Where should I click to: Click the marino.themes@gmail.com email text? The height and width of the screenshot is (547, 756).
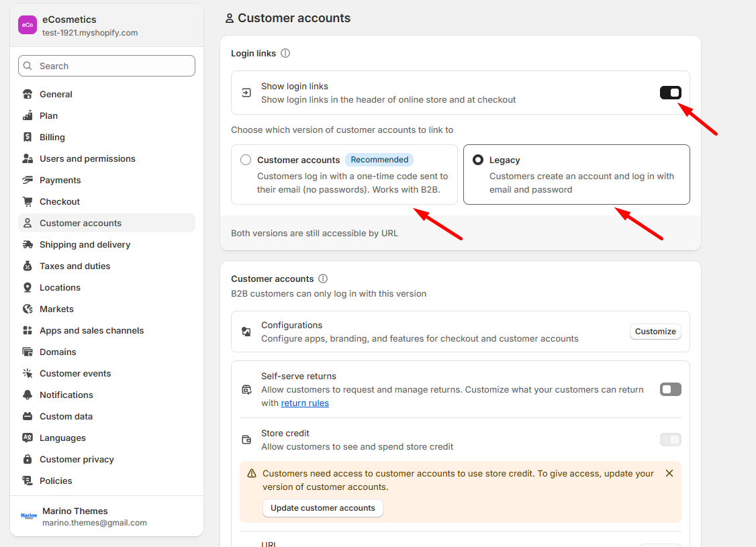point(95,523)
